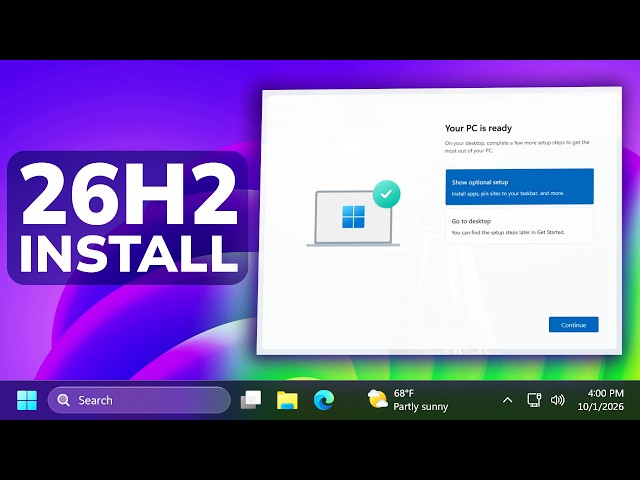Click the taskbar Search box
Image resolution: width=640 pixels, height=480 pixels.
pyautogui.click(x=139, y=400)
